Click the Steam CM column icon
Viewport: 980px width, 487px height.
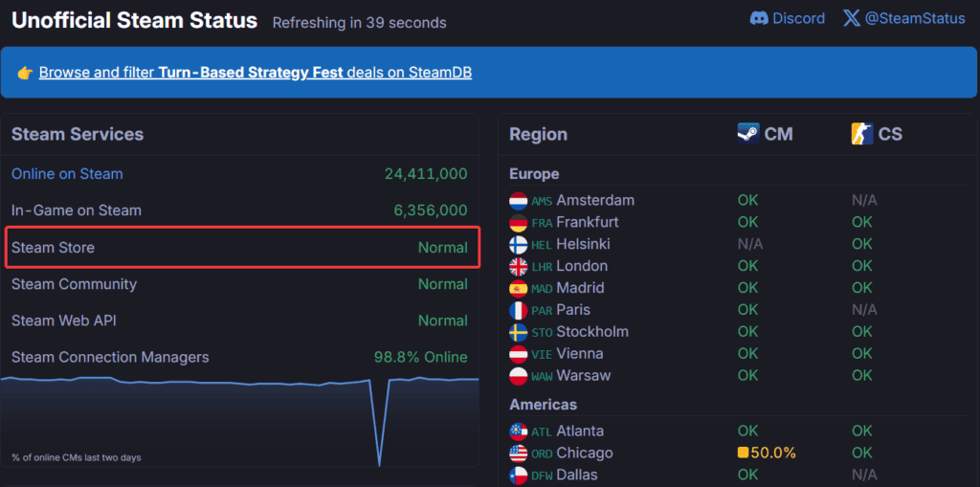748,134
